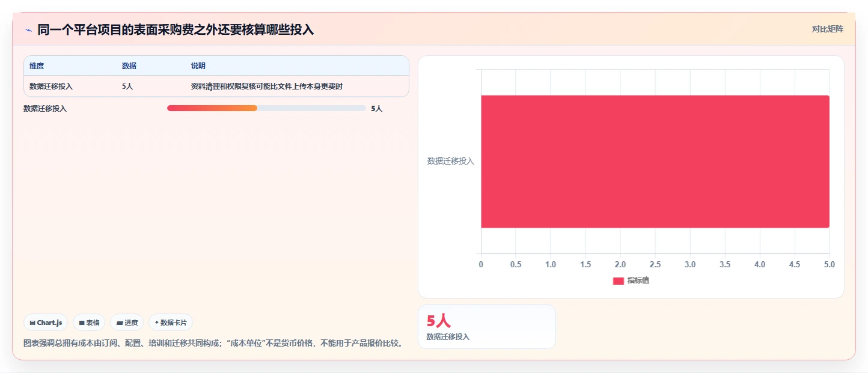868x373 pixels.
Task: Click the lightning icon beside the title
Action: coord(28,29)
